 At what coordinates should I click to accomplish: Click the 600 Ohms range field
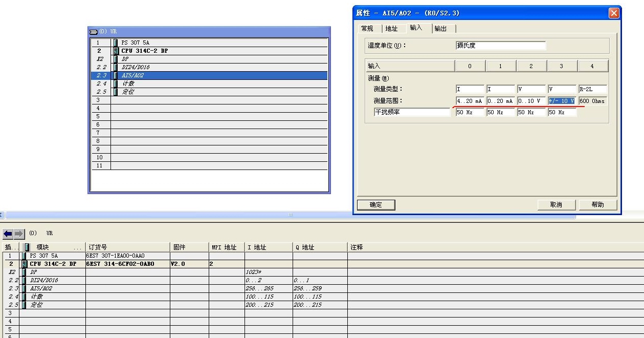coord(593,101)
